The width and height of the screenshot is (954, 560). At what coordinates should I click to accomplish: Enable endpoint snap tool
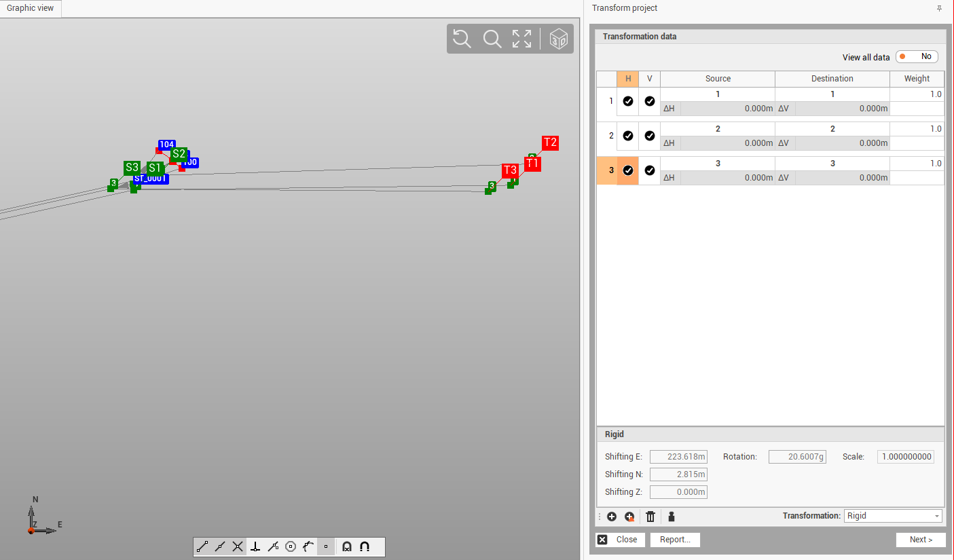pyautogui.click(x=202, y=546)
